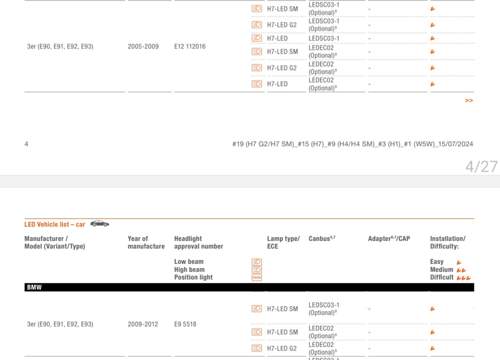Screen dimensions: 500x360
Task: Select the E12 112016 approval number
Action: pyautogui.click(x=190, y=46)
